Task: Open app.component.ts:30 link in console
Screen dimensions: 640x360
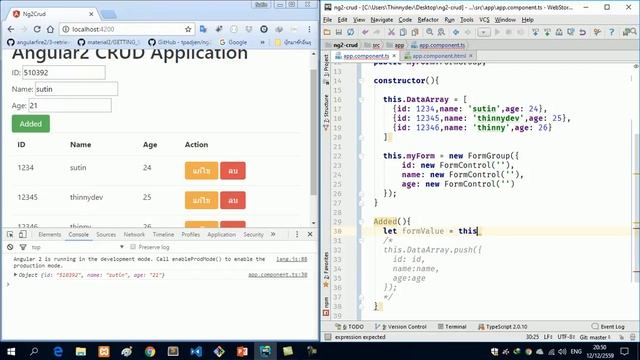Action: click(x=278, y=275)
